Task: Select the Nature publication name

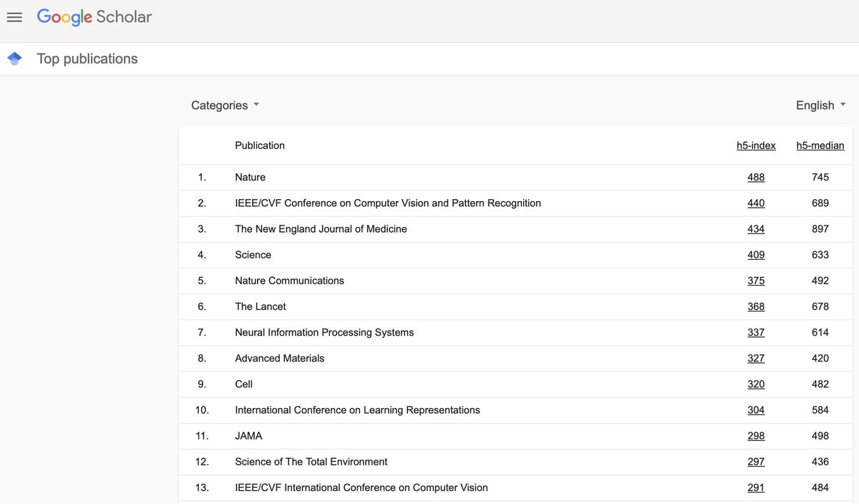Action: (251, 178)
